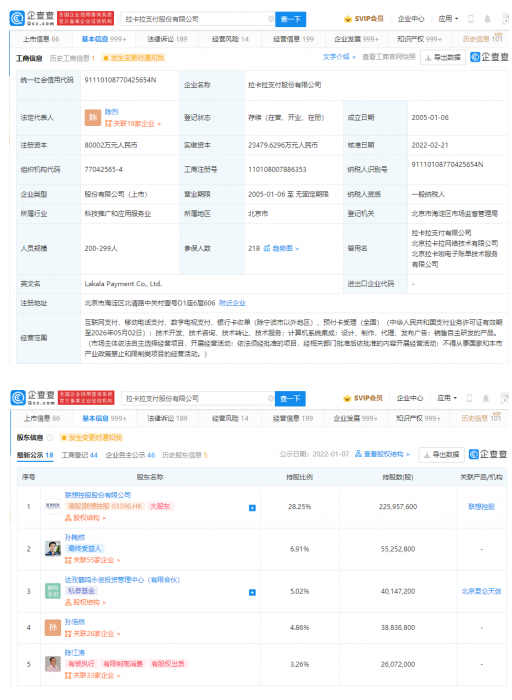Expand 关联33家企业 under 陈江涛
The width and height of the screenshot is (512, 700).
pyautogui.click(x=92, y=675)
